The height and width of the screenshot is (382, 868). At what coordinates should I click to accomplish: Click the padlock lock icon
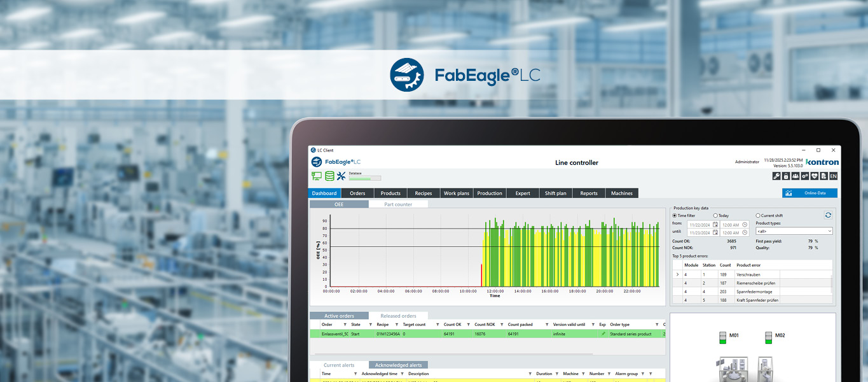tap(786, 176)
